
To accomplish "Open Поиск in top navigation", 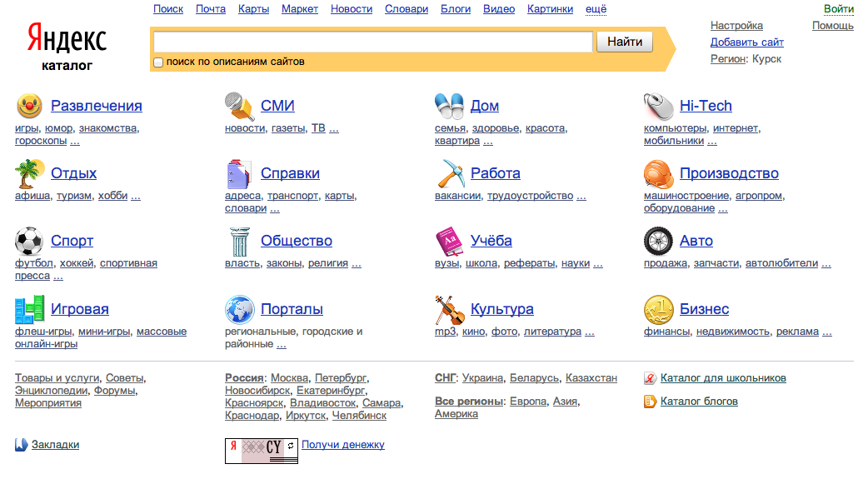I will click(x=168, y=9).
